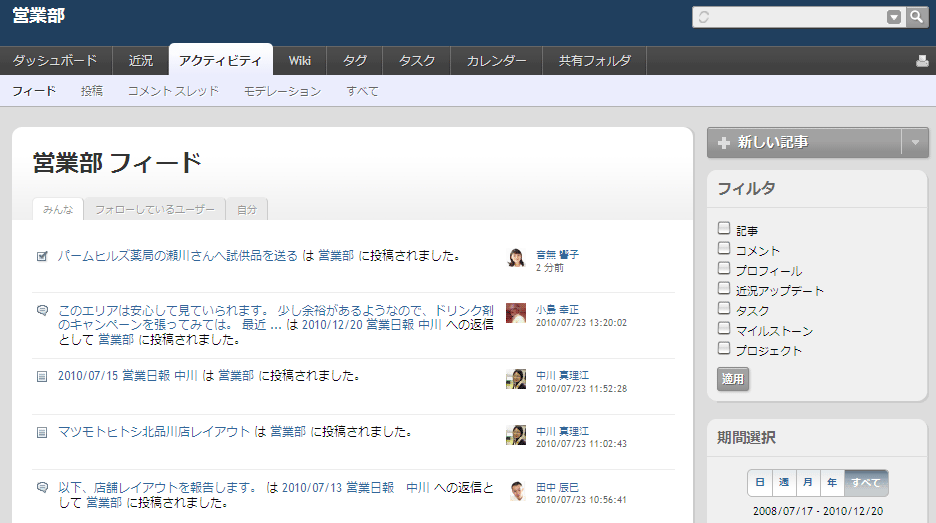This screenshot has height=523, width=936.
Task: Click the comment icon beside 以下、店舗レイアウトを報告します entry
Action: point(42,487)
